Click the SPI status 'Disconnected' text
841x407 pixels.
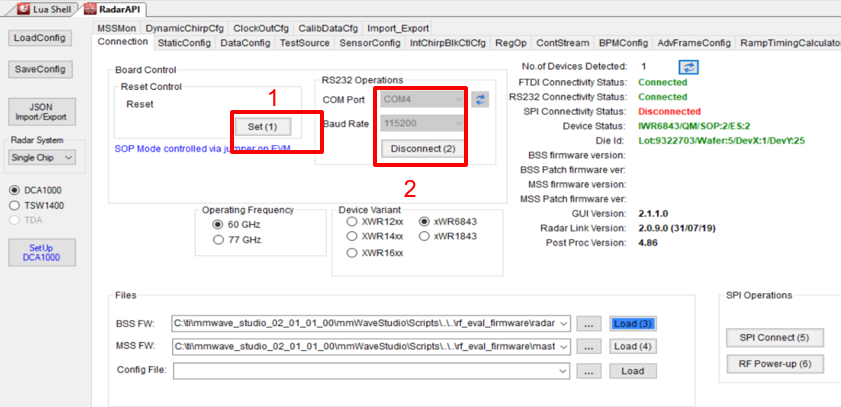[669, 112]
